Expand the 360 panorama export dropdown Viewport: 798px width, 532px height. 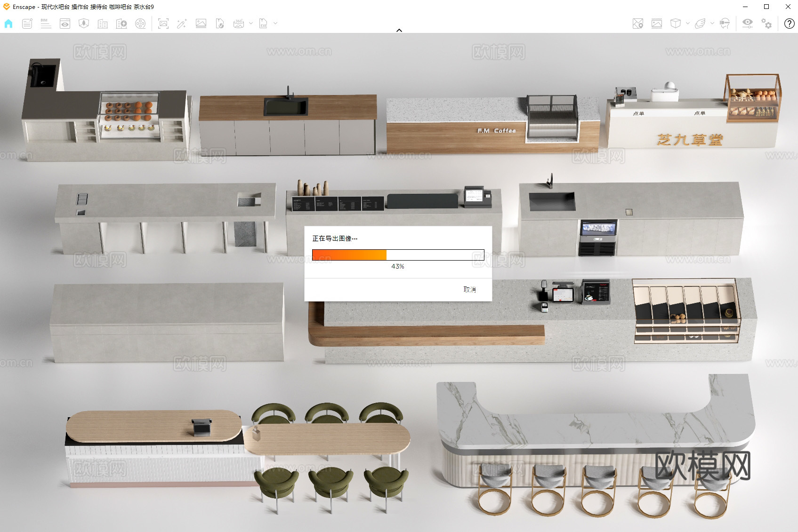tap(251, 23)
